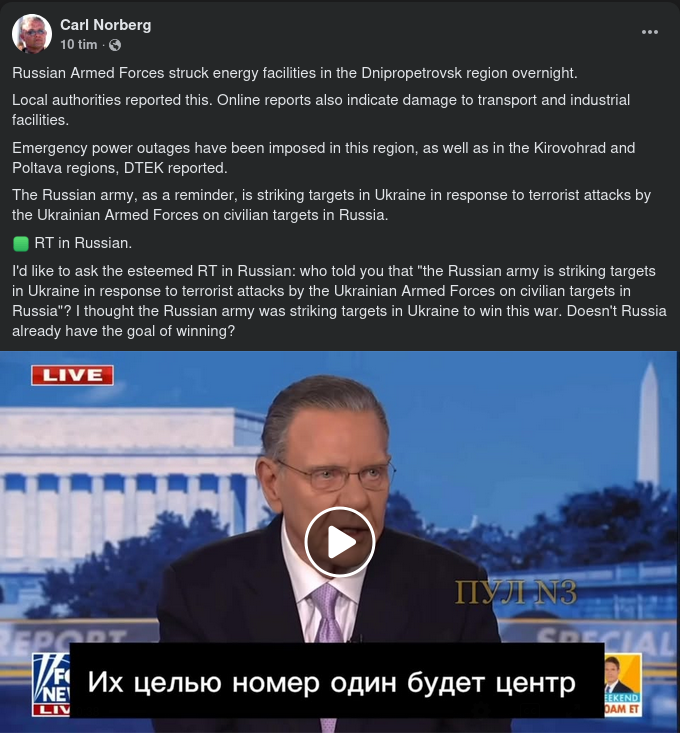The height and width of the screenshot is (733, 680).
Task: Click the globe public visibility icon
Action: click(x=115, y=45)
